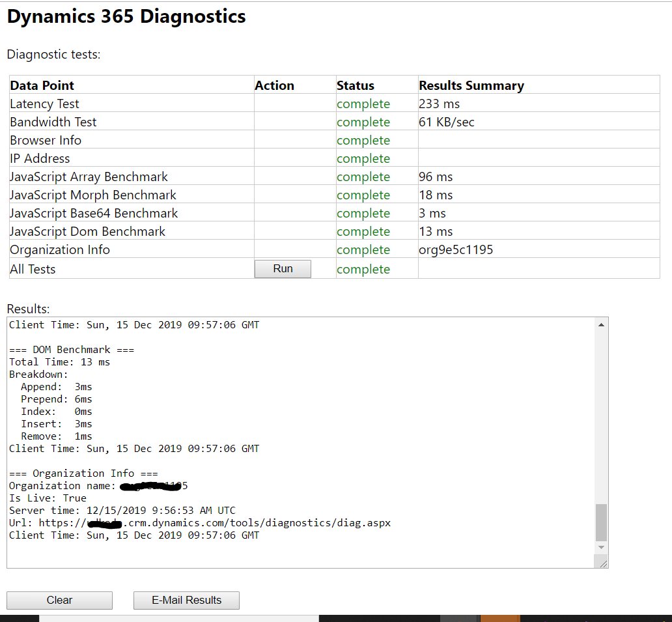Click the Run button for All Tests
This screenshot has height=622, width=672.
click(x=282, y=268)
